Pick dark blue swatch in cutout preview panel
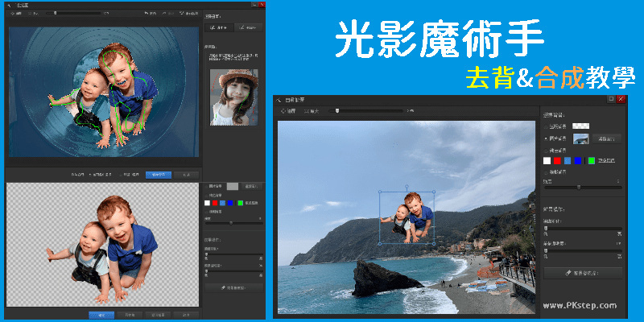Viewport: 644px width, 322px height. click(x=230, y=203)
